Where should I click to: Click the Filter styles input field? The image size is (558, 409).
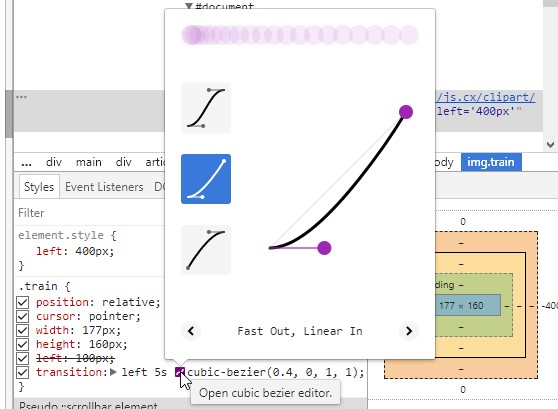89,213
